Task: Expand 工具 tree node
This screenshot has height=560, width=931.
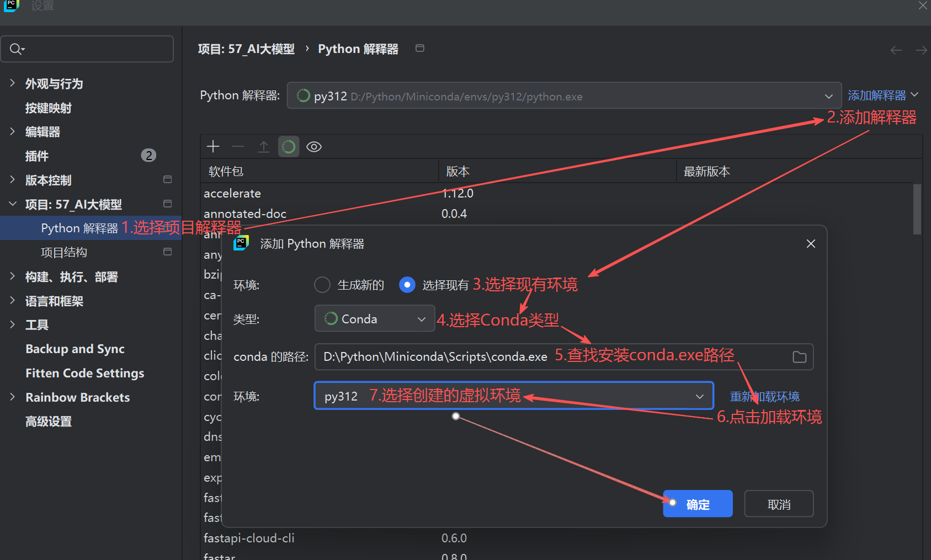Action: point(12,324)
